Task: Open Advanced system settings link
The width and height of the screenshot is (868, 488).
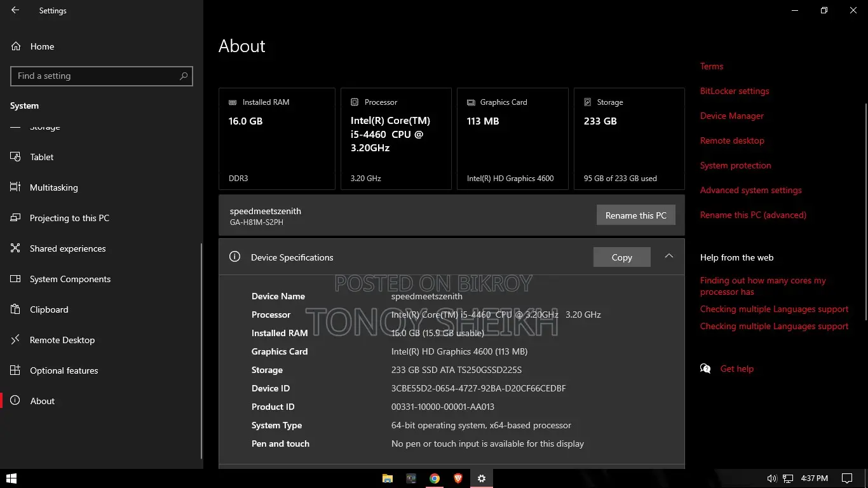Action: (751, 190)
